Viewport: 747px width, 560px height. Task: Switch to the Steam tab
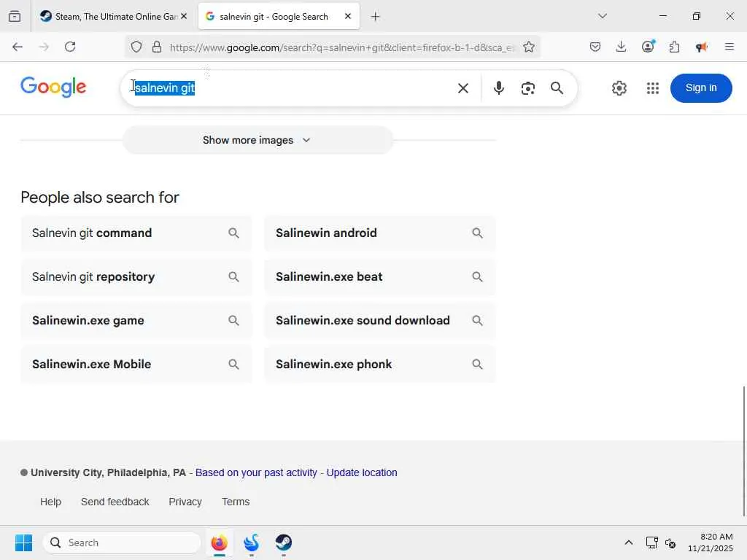(109, 16)
